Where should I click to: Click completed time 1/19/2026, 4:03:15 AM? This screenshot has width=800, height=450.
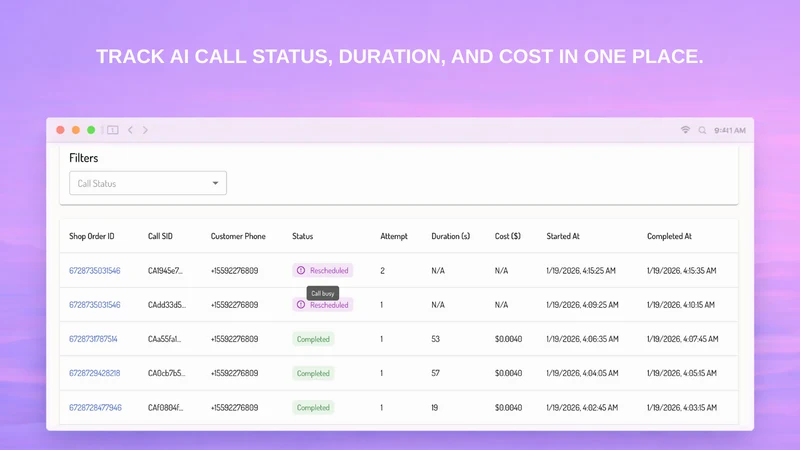(x=682, y=407)
